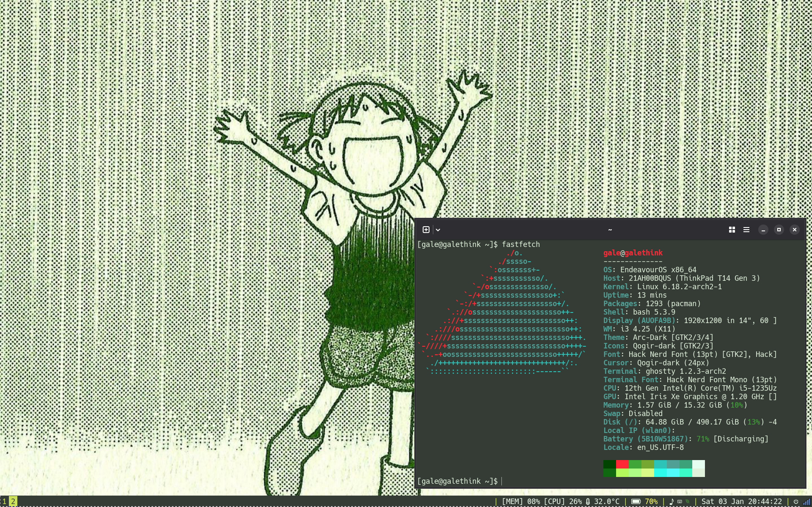The image size is (812, 507).
Task: Click the split-view grid icon in the titlebar
Action: click(732, 230)
